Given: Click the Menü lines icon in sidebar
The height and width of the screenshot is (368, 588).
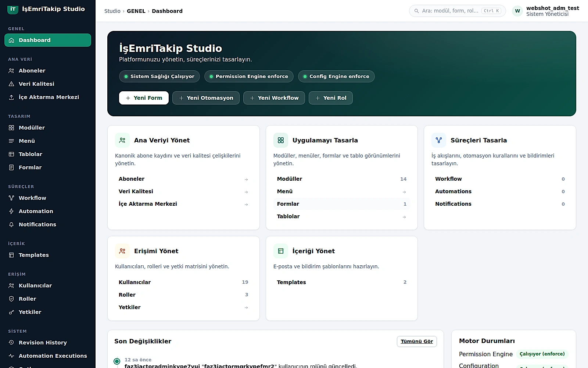Looking at the screenshot, I should pyautogui.click(x=11, y=141).
